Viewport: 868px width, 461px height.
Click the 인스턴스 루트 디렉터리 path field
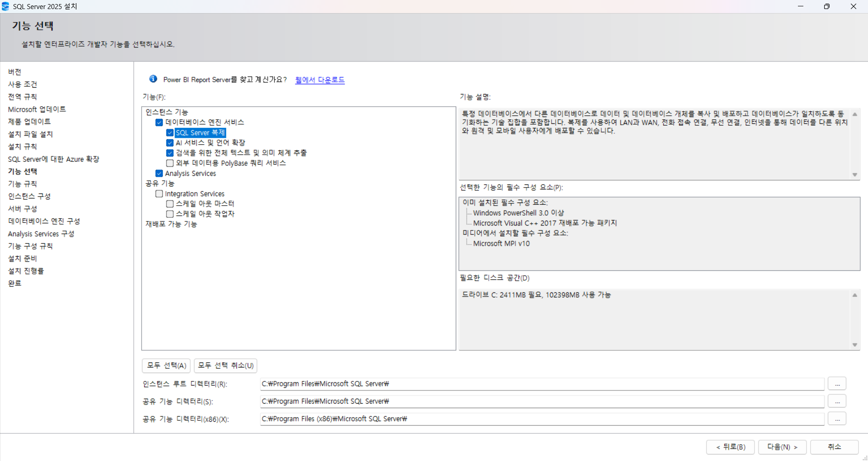(542, 384)
